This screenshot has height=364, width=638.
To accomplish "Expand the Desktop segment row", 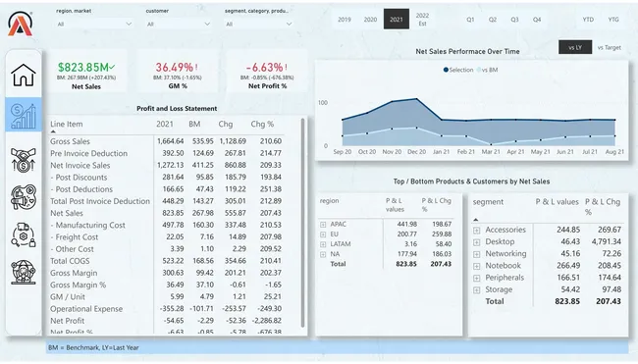I will click(476, 242).
